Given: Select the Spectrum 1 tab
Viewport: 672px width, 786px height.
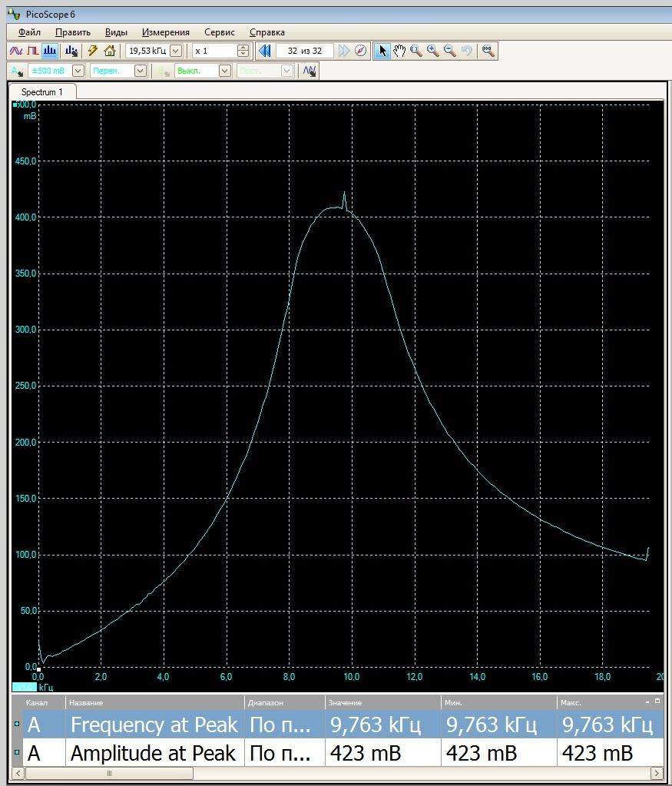Looking at the screenshot, I should coord(42,92).
